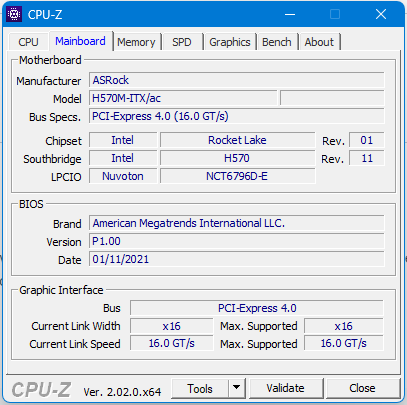The width and height of the screenshot is (407, 405).
Task: Switch to the CPU tab
Action: click(x=28, y=42)
